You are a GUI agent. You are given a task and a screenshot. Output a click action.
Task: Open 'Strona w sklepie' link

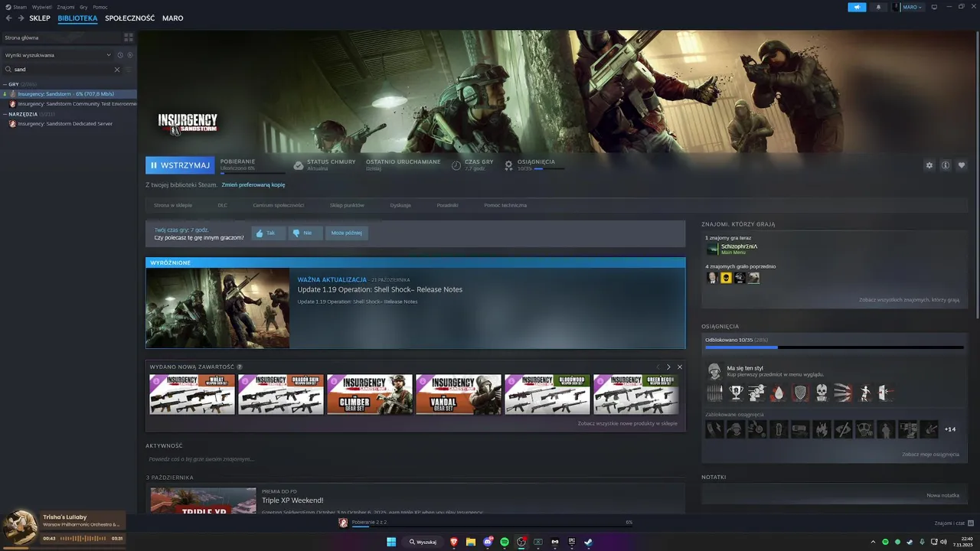pos(173,205)
